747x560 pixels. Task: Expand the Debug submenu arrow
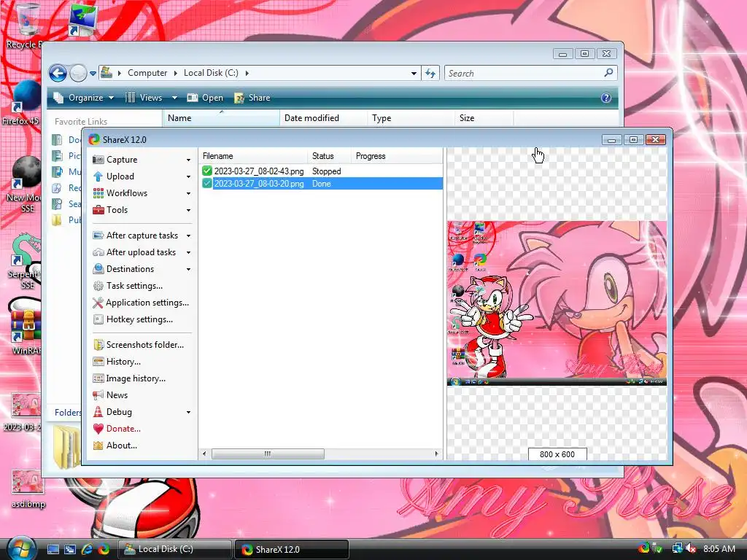(x=189, y=412)
